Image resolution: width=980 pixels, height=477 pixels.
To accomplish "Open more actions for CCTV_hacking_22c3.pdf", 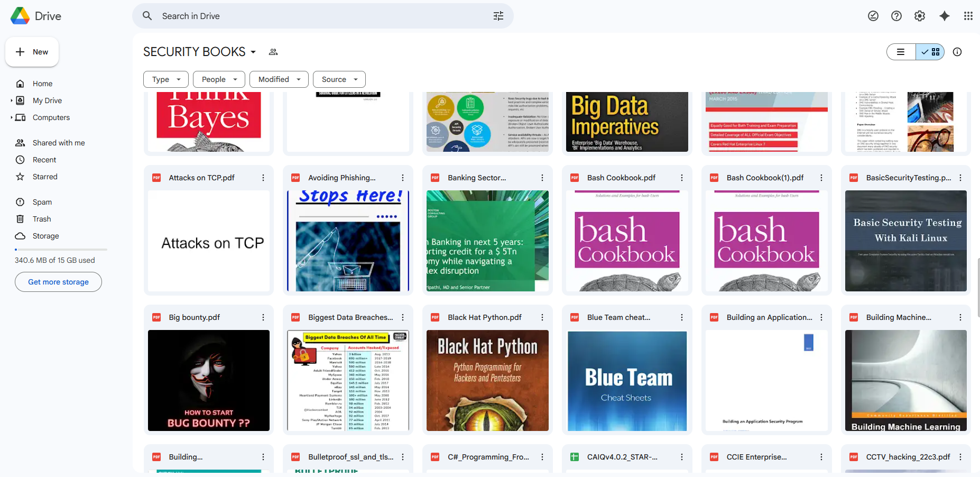I will click(x=960, y=457).
